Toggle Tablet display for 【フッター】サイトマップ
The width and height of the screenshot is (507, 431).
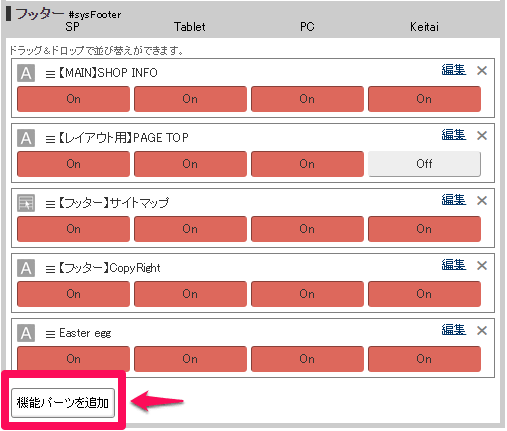pos(190,229)
